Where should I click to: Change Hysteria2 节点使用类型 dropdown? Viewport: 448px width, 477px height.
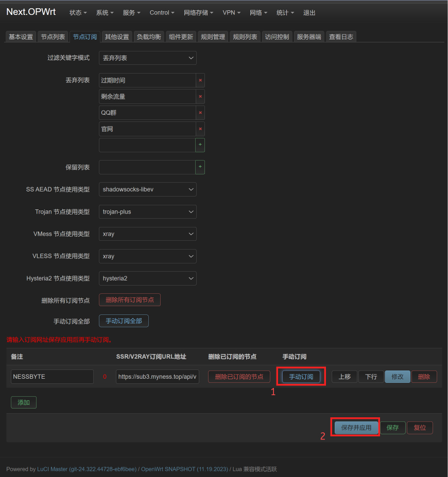click(147, 278)
